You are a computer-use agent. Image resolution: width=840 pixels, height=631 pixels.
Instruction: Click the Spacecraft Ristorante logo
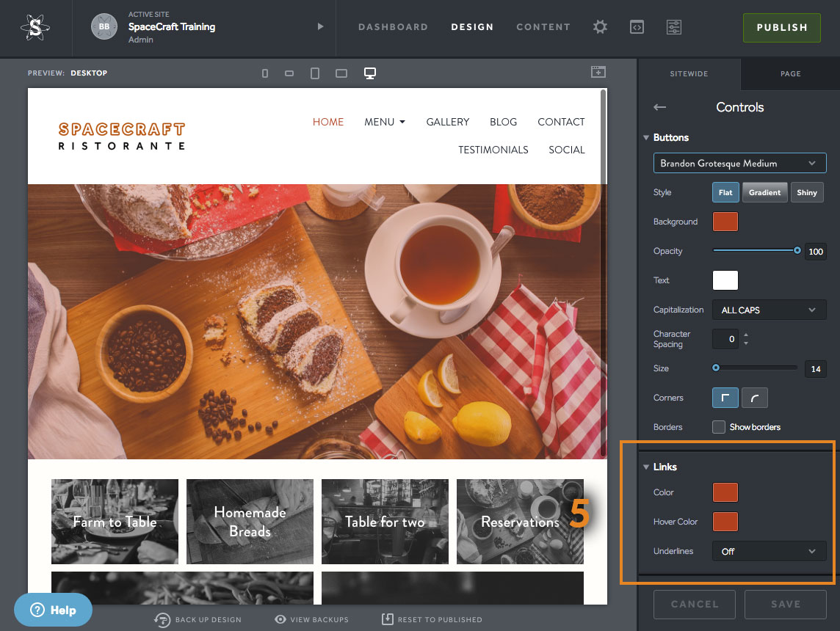point(122,136)
